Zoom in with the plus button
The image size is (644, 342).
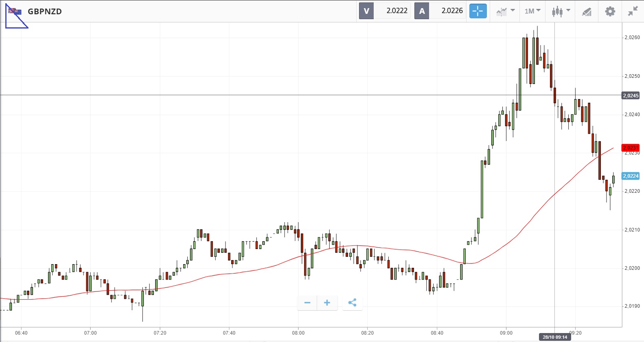pos(327,302)
